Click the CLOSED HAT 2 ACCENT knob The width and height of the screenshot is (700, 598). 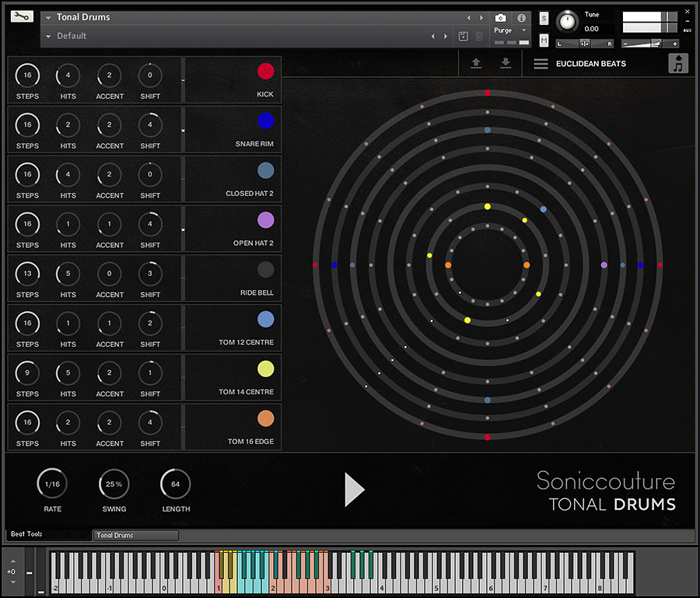click(x=109, y=174)
